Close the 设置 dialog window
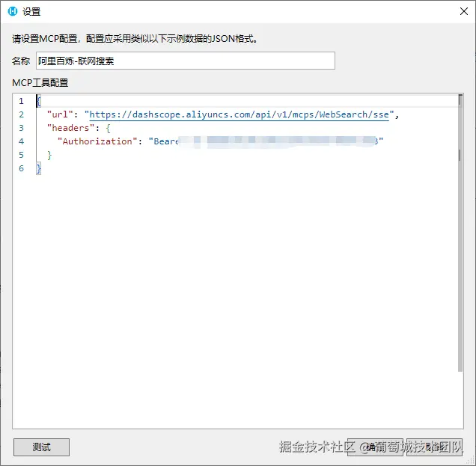 click(x=463, y=11)
